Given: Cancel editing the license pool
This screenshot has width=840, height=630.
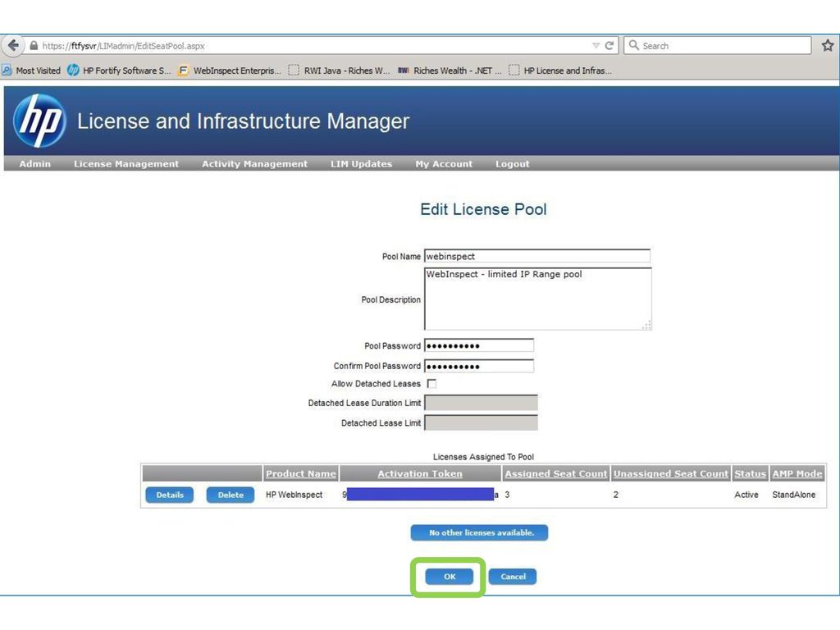Looking at the screenshot, I should click(x=513, y=577).
